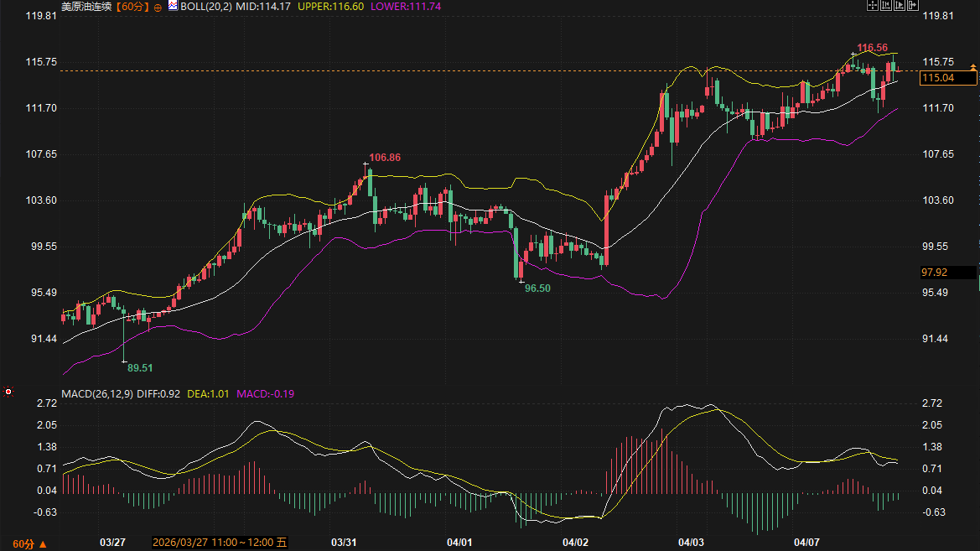Click the DEA:1.01 value

(x=208, y=394)
